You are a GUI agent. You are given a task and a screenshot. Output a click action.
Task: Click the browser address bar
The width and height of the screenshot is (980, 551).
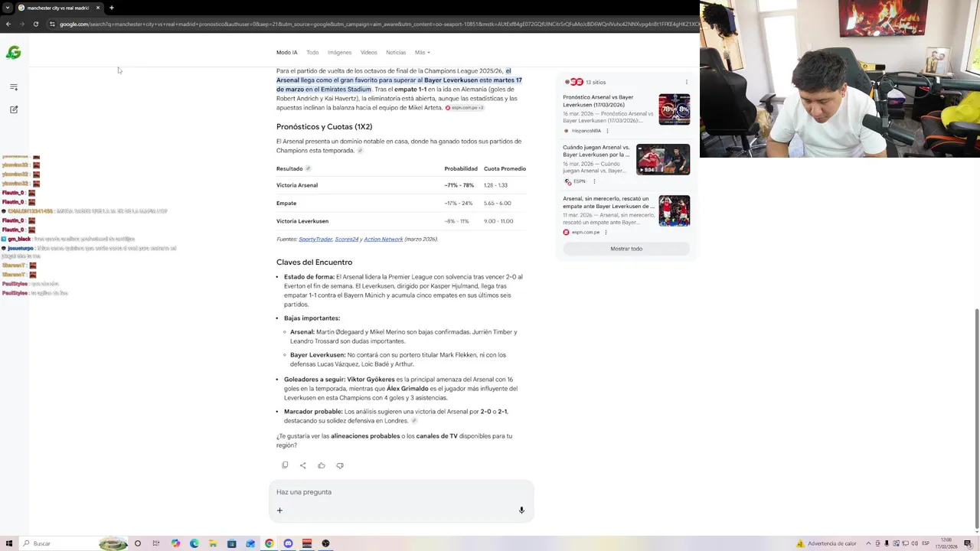[375, 24]
